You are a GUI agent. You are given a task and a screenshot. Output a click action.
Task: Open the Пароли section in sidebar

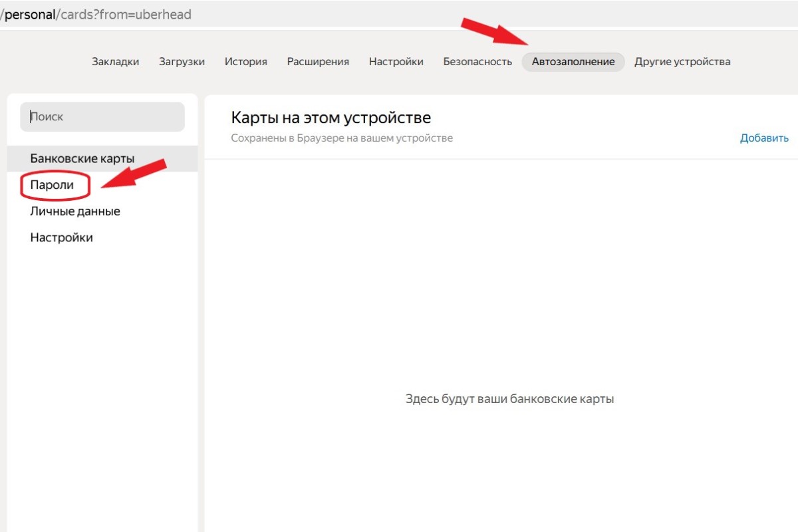52,185
